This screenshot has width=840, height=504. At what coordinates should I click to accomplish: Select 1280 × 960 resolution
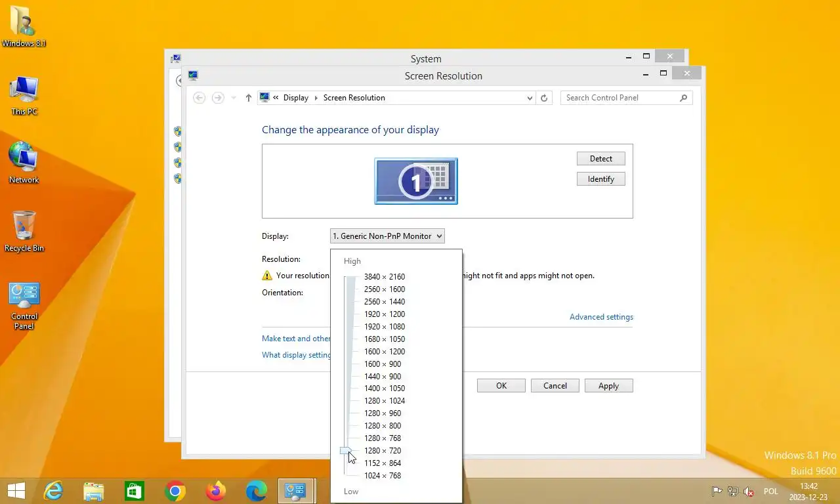[x=383, y=413]
